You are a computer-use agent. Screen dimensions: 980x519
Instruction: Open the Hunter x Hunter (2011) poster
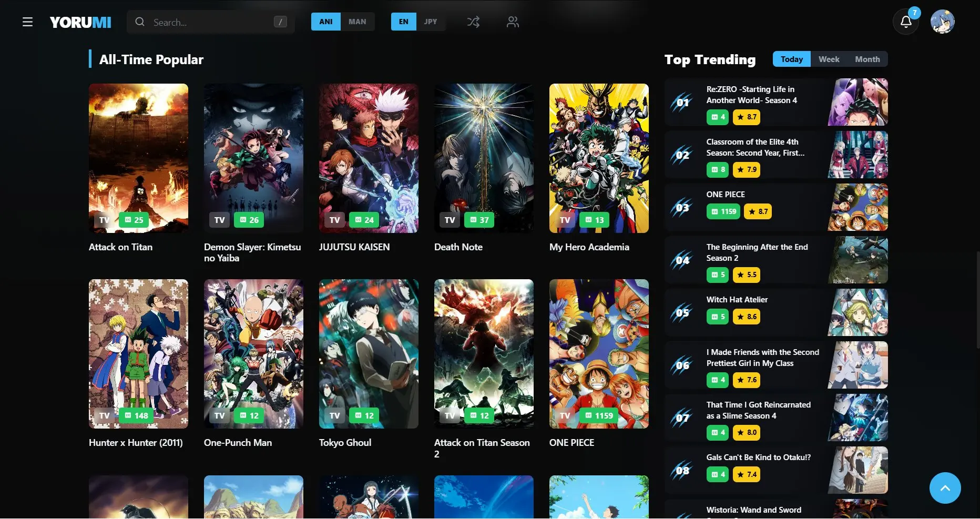coord(138,354)
